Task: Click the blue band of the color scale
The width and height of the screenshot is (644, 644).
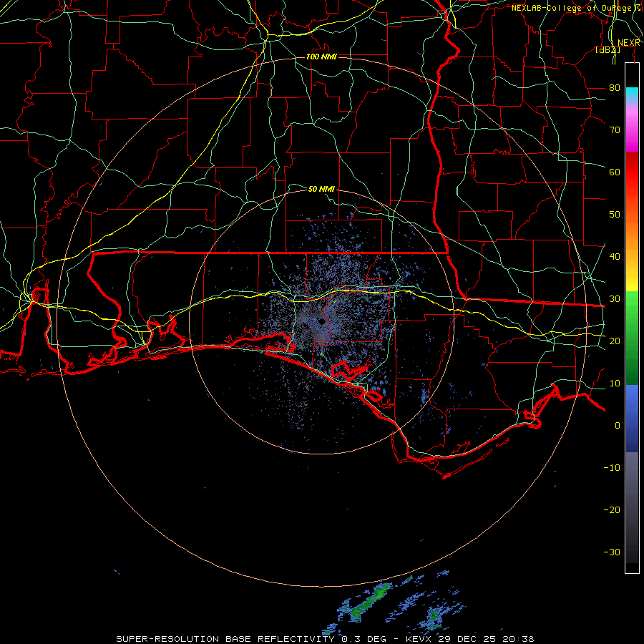Action: [x=632, y=418]
